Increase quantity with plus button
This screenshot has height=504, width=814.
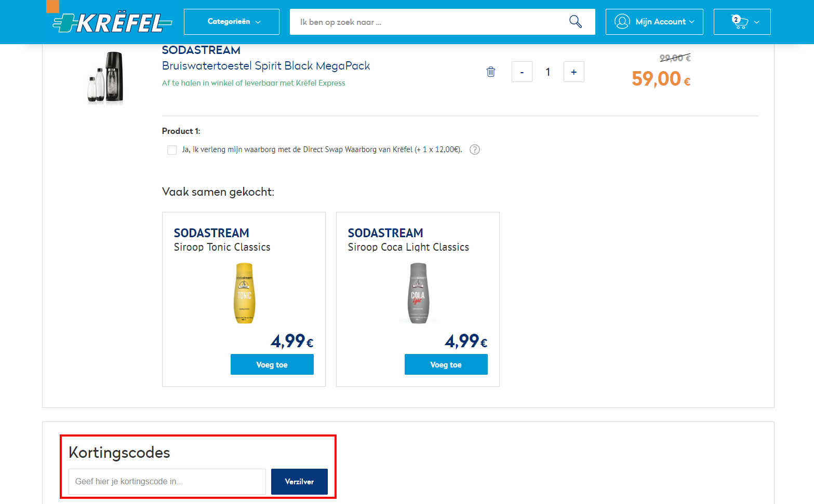tap(574, 72)
